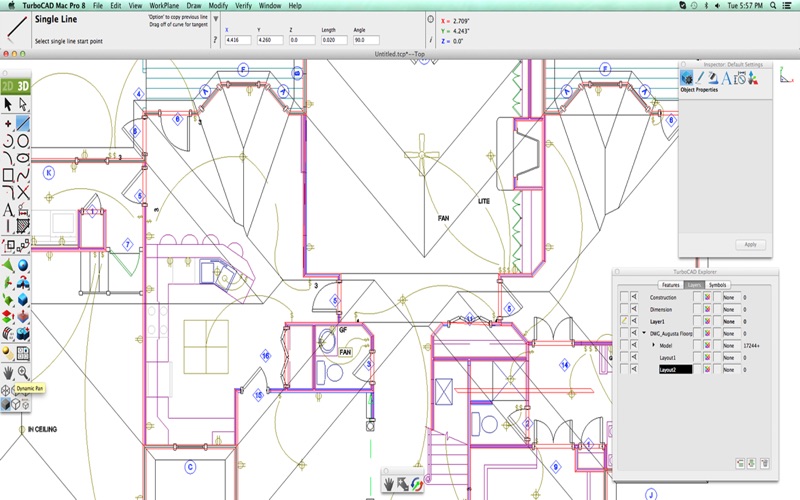Toggle visibility of the Layout1 layer

point(634,357)
